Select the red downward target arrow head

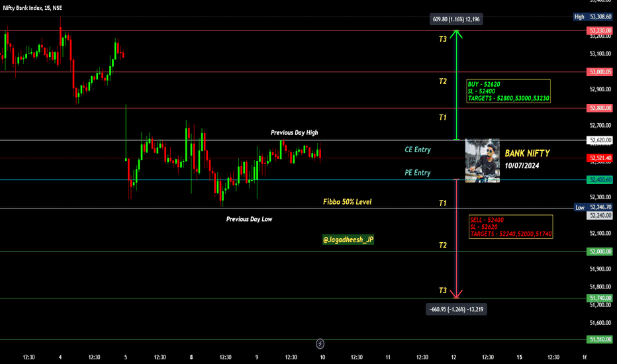[456, 294]
